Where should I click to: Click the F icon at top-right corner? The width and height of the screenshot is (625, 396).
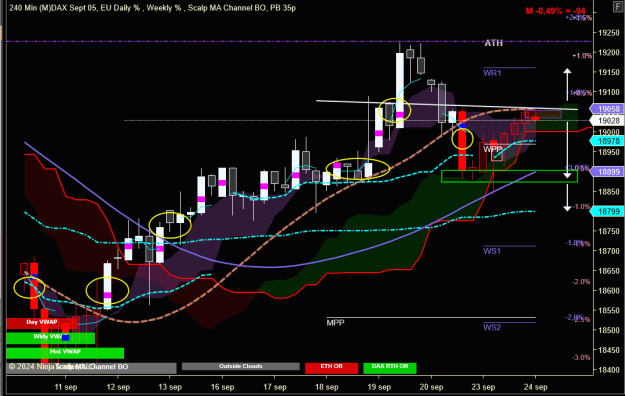click(x=618, y=7)
